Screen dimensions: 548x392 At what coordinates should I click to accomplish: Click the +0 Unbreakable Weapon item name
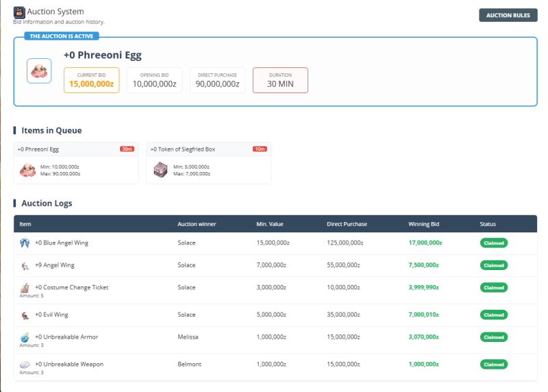coord(69,365)
